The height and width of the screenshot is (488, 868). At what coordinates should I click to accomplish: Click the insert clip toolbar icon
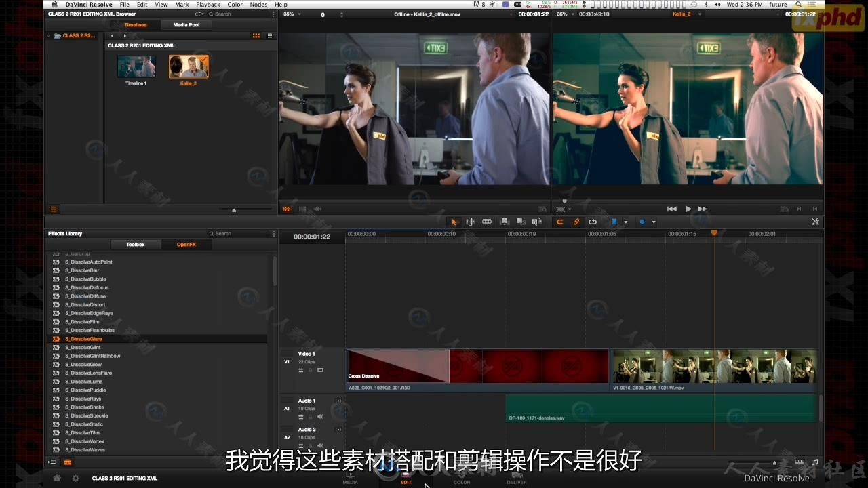pos(504,222)
